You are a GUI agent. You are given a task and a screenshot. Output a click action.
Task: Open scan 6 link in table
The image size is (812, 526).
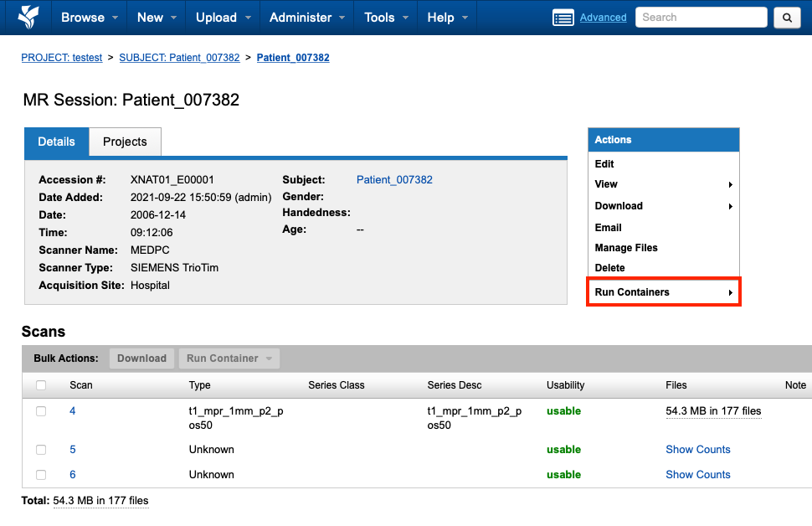click(73, 475)
